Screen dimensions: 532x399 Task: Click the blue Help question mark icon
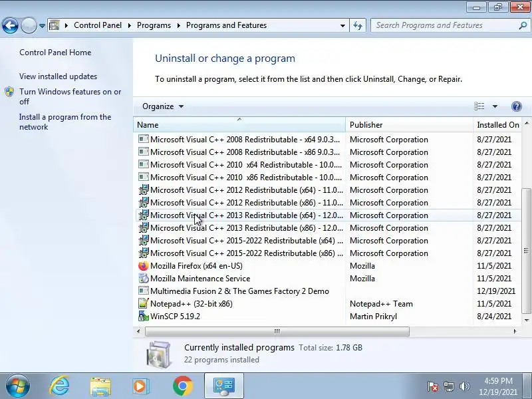pyautogui.click(x=517, y=106)
